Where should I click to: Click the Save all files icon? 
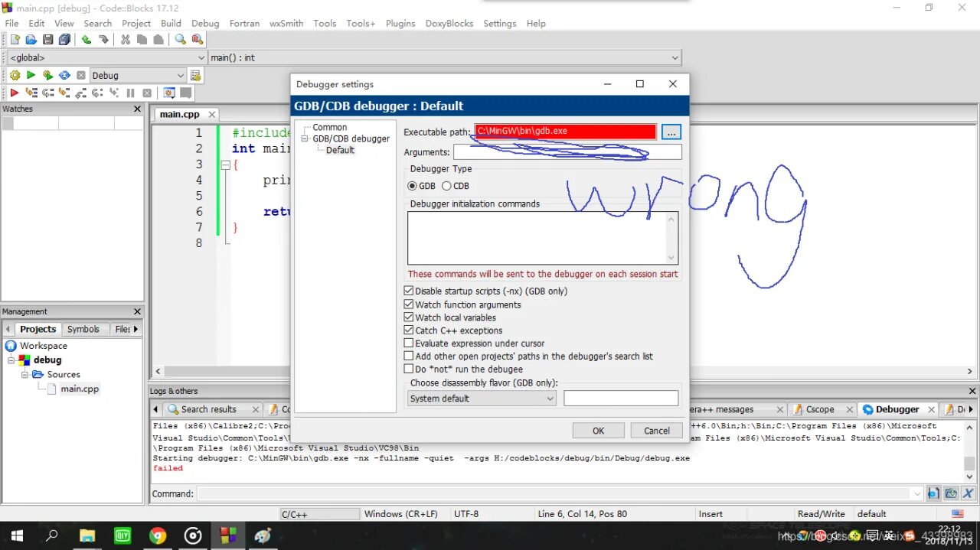pyautogui.click(x=64, y=40)
